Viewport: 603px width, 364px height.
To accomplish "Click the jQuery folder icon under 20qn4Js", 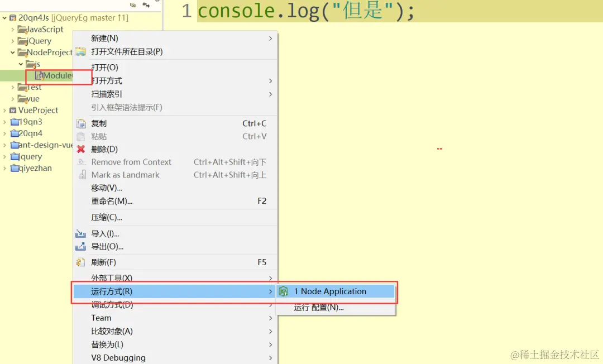I will coord(22,41).
